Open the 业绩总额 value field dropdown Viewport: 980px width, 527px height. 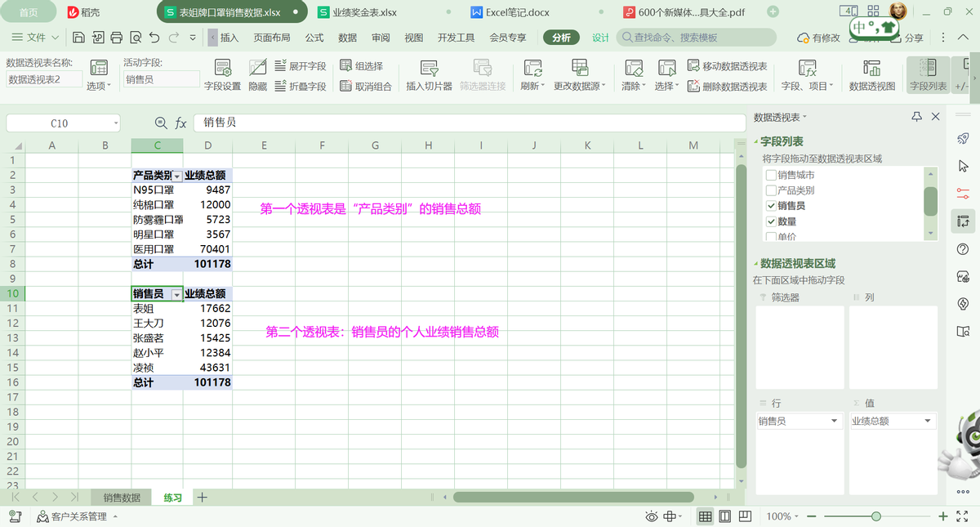928,421
